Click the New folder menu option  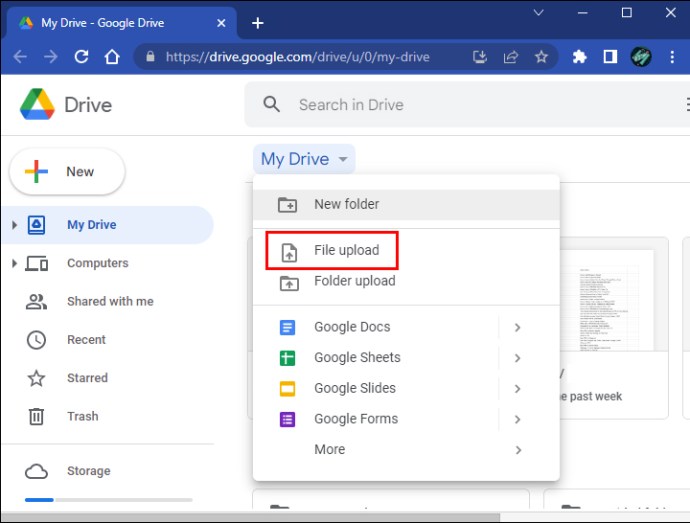coord(346,204)
